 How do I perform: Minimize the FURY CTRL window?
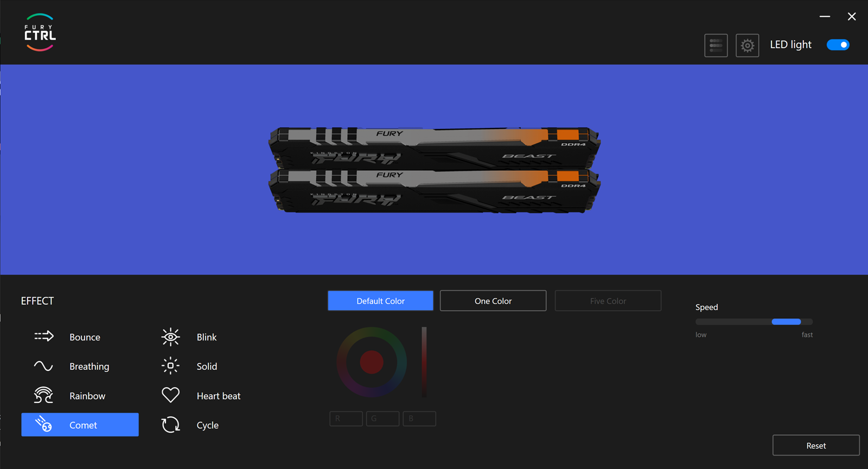(x=825, y=17)
